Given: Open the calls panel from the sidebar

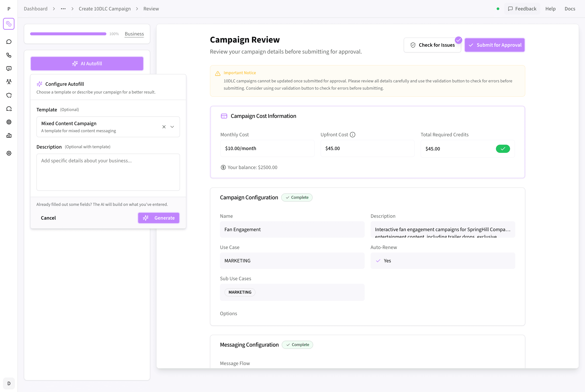Looking at the screenshot, I should [9, 55].
